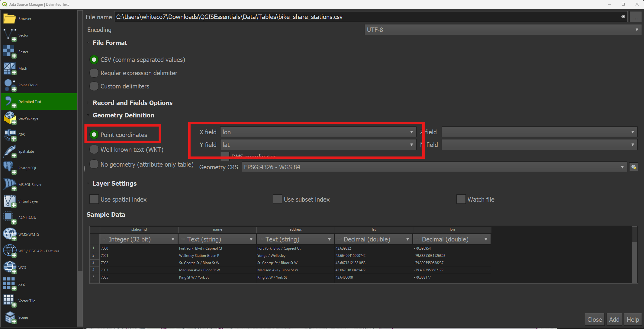Viewport: 644px width, 329px height.
Task: Click the Add button
Action: (614, 319)
